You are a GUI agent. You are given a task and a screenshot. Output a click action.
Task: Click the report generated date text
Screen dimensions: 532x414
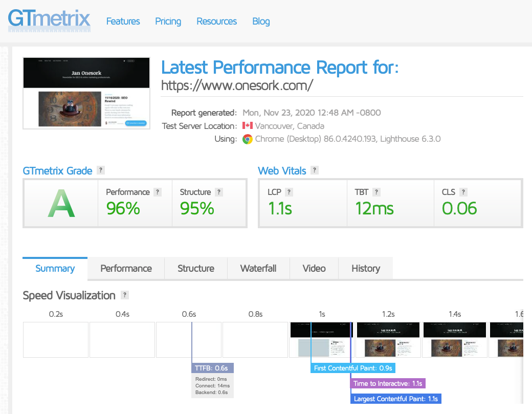pos(312,113)
